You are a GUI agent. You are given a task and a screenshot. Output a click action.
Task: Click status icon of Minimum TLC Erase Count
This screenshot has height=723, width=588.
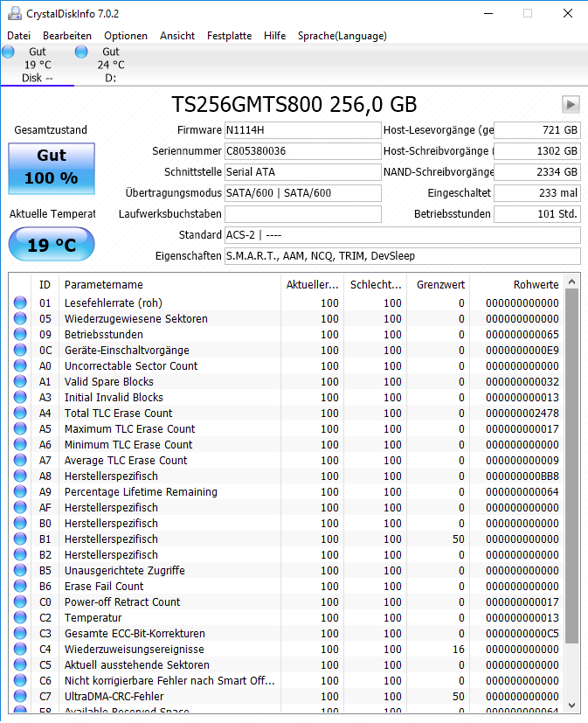20,444
